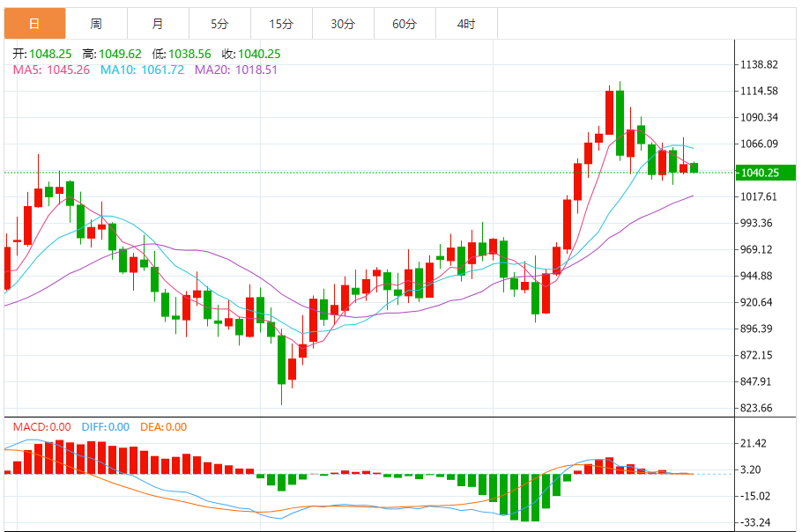Click the DIFF:0.00 label
This screenshot has width=802, height=532.
pyautogui.click(x=106, y=426)
